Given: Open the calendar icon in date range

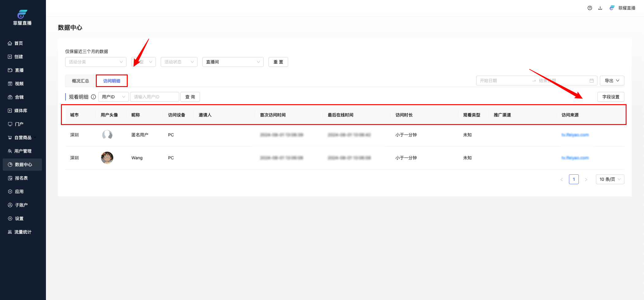Looking at the screenshot, I should click(x=591, y=81).
